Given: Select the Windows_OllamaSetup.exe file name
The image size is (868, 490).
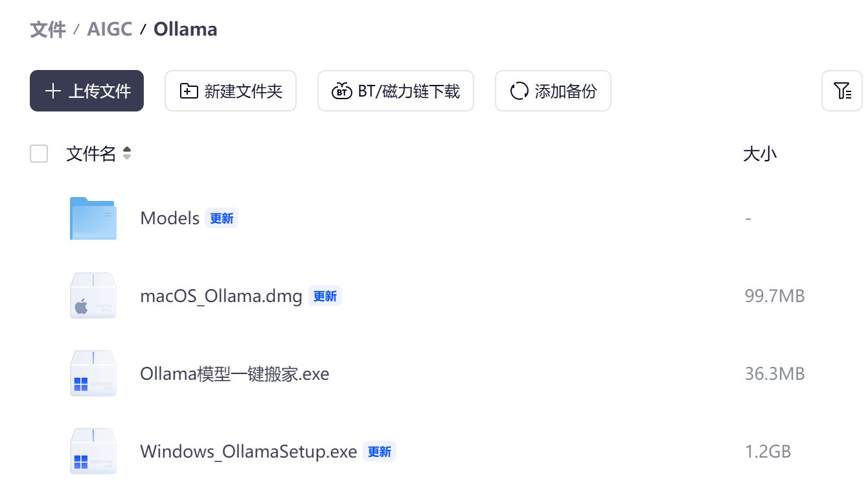Looking at the screenshot, I should [x=248, y=452].
